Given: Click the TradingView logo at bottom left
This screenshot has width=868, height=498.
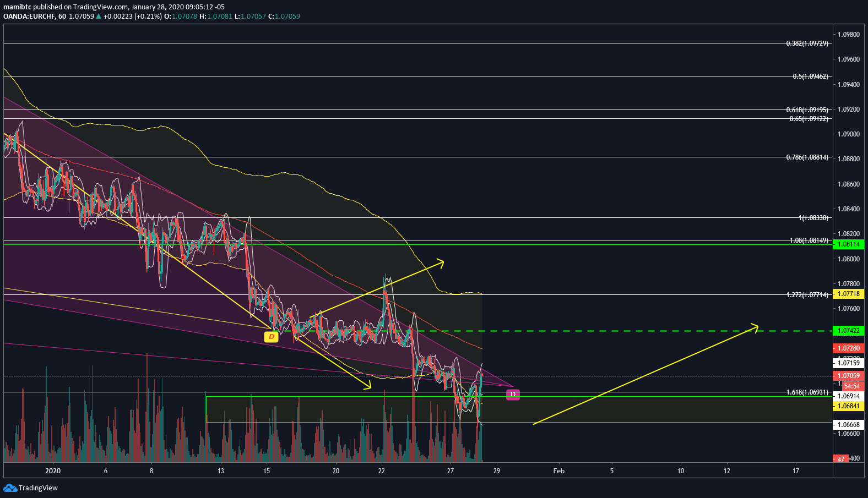Looking at the screenshot, I should click(x=30, y=488).
